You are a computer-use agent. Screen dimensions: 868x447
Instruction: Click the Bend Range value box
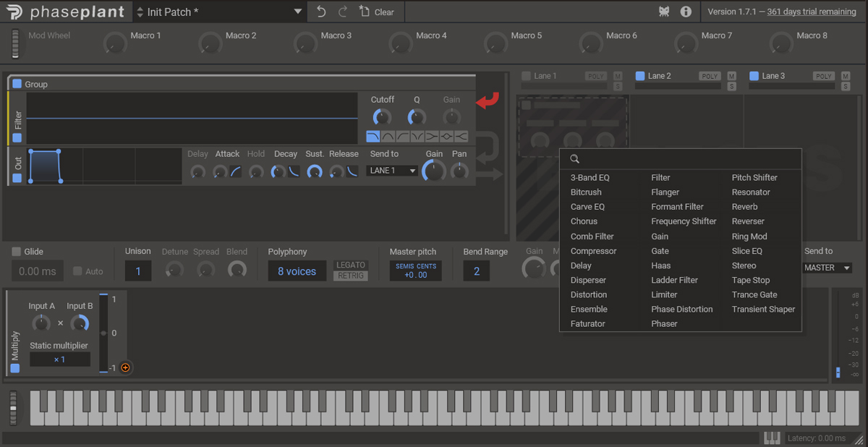tap(477, 271)
